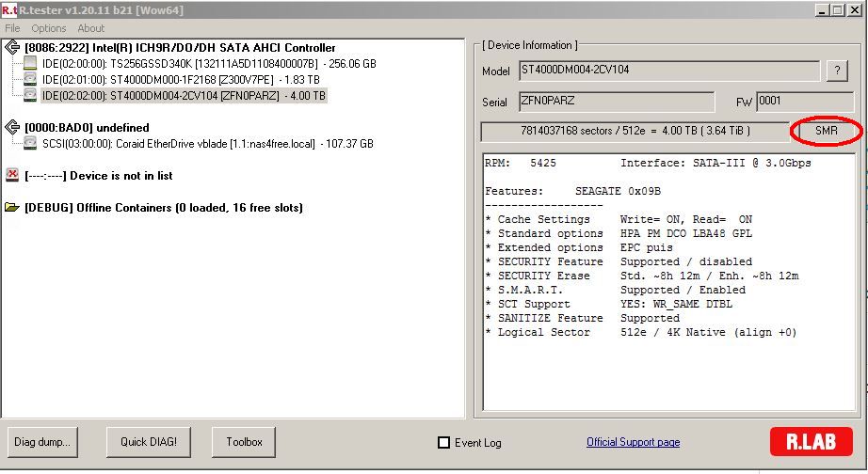Click the 'SCT Support' WR_SAME DTBL line
The image size is (868, 474).
tap(608, 304)
